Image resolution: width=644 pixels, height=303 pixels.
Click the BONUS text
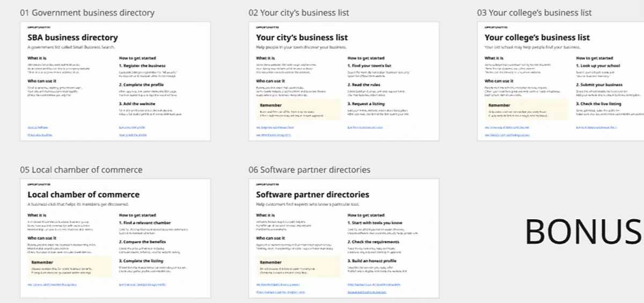(x=584, y=232)
